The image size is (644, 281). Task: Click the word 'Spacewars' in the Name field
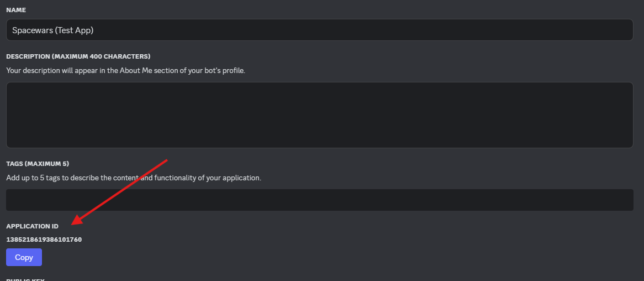[x=33, y=30]
